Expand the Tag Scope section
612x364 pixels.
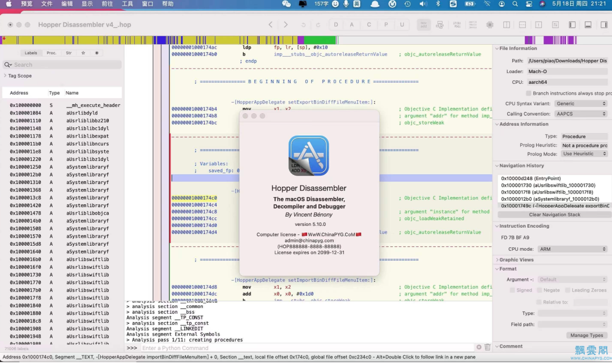(5, 76)
